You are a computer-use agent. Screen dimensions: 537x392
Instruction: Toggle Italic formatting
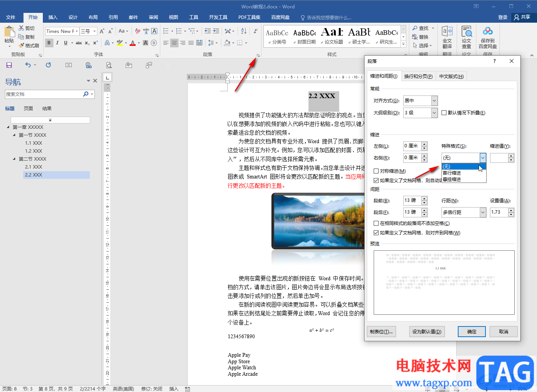[x=57, y=43]
